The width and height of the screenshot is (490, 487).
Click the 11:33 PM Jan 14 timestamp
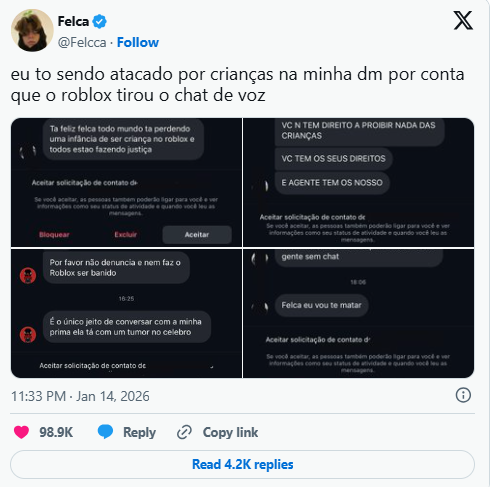point(80,396)
